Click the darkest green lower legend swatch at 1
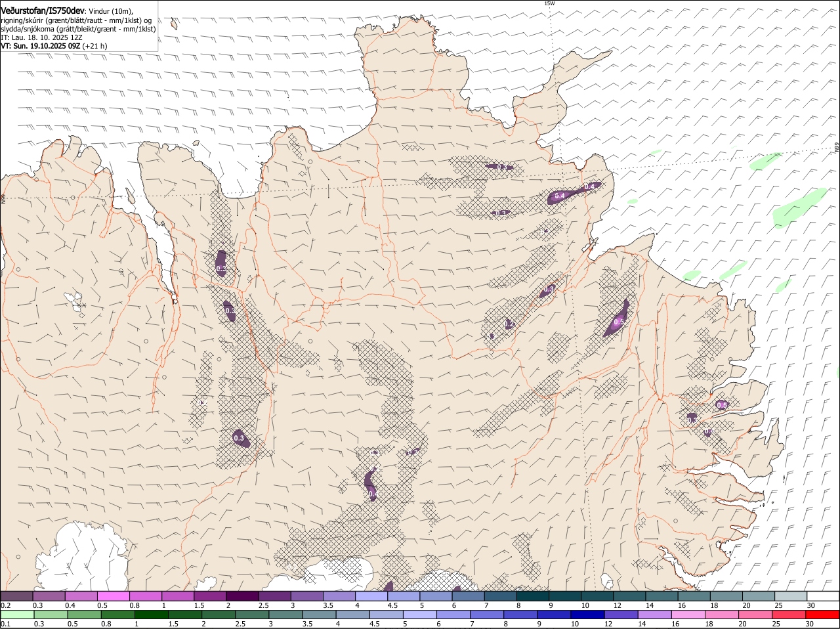Image resolution: width=840 pixels, height=629 pixels. click(151, 615)
